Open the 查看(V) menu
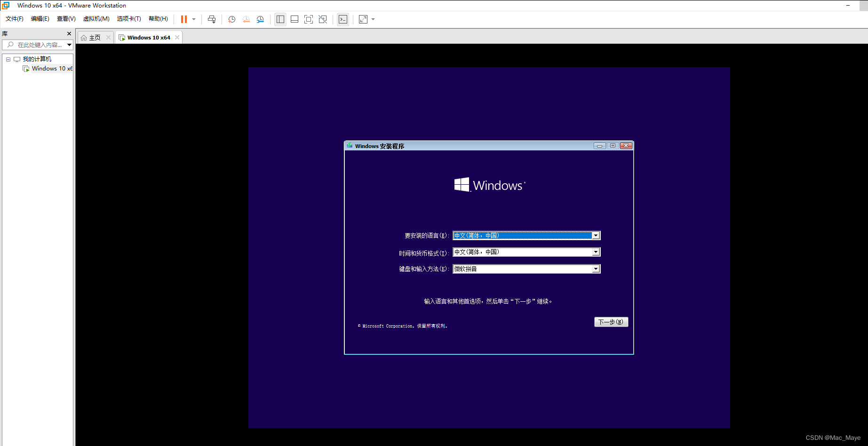This screenshot has width=868, height=446. 66,19
